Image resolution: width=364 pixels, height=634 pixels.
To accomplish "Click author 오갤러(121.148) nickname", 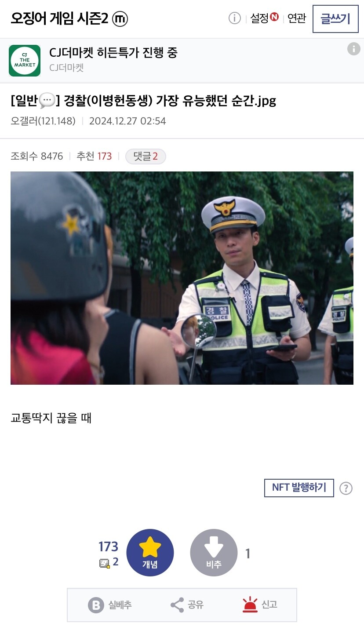I will (43, 121).
